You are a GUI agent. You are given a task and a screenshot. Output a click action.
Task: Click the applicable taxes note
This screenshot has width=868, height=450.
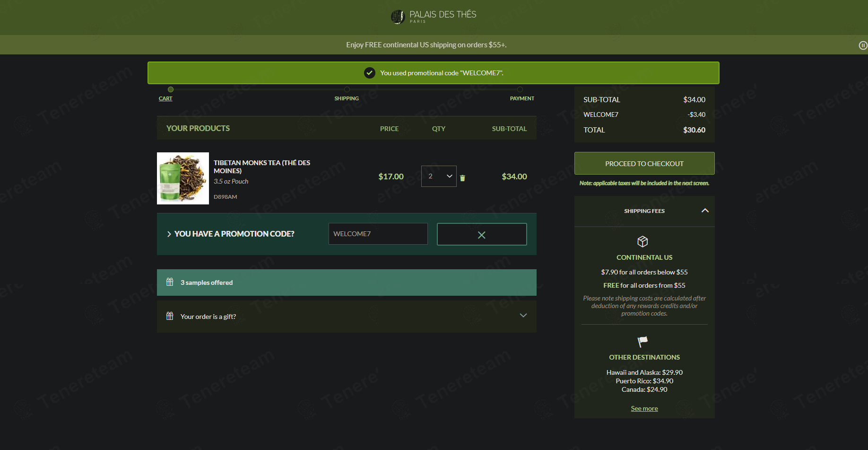644,183
